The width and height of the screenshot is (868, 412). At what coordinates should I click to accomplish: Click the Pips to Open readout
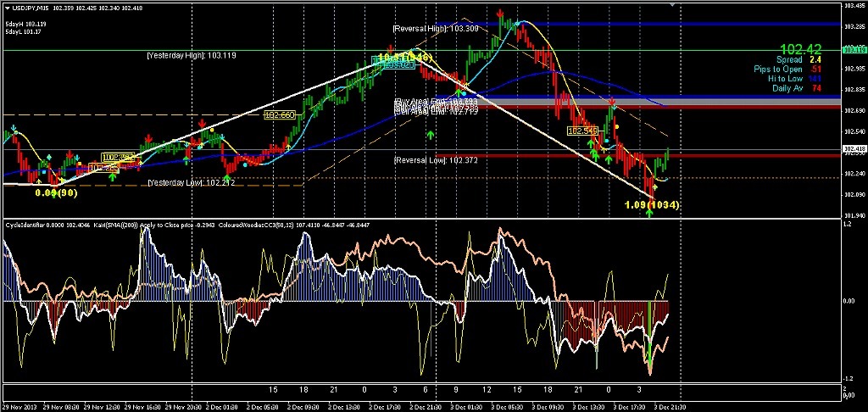coord(788,70)
